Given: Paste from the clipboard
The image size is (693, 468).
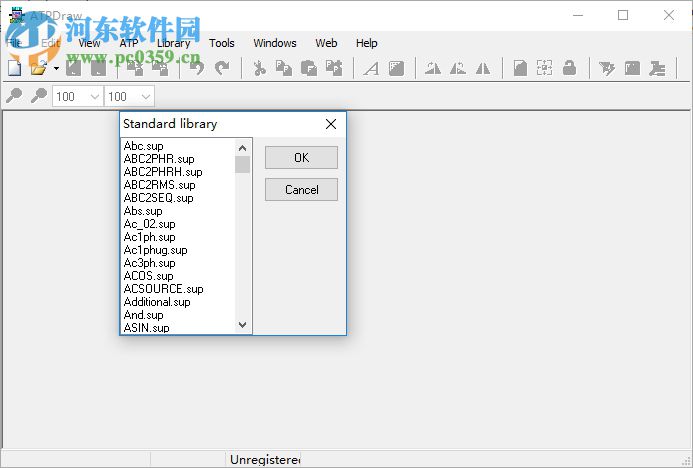Looking at the screenshot, I should (308, 68).
